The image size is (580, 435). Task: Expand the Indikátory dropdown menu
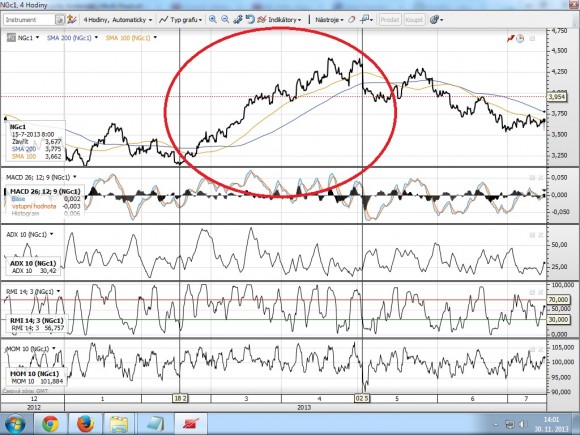[x=280, y=20]
